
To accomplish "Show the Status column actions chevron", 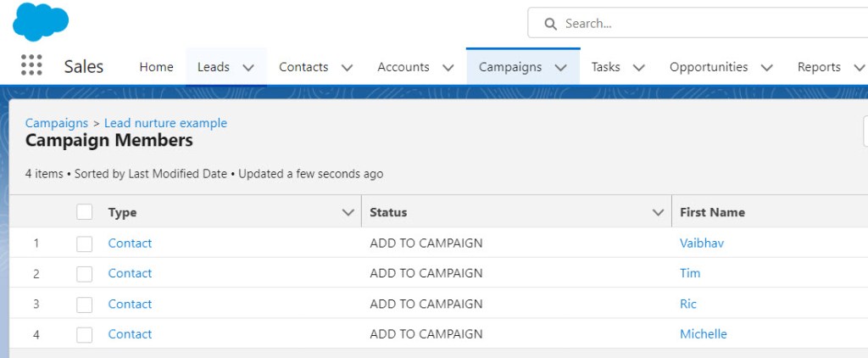I will tap(658, 213).
